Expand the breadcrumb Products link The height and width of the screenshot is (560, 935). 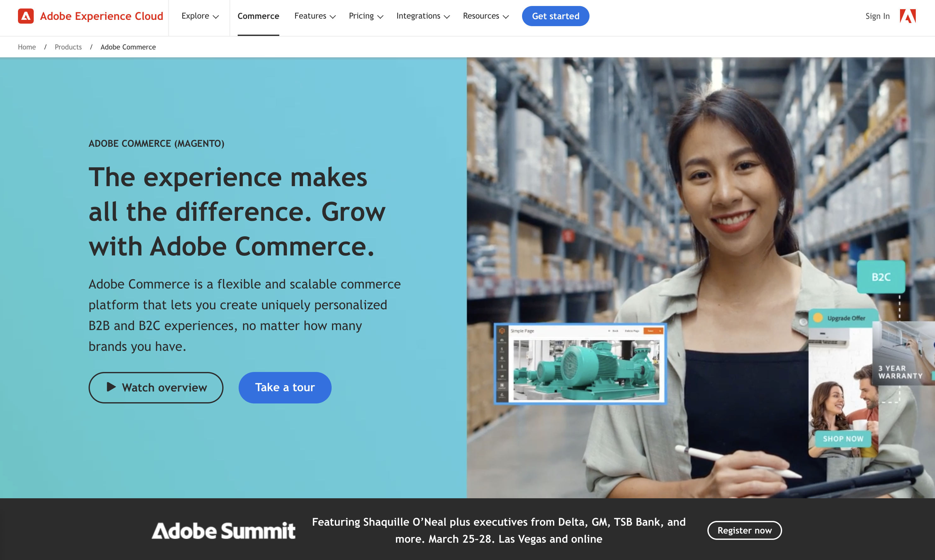[x=68, y=47]
